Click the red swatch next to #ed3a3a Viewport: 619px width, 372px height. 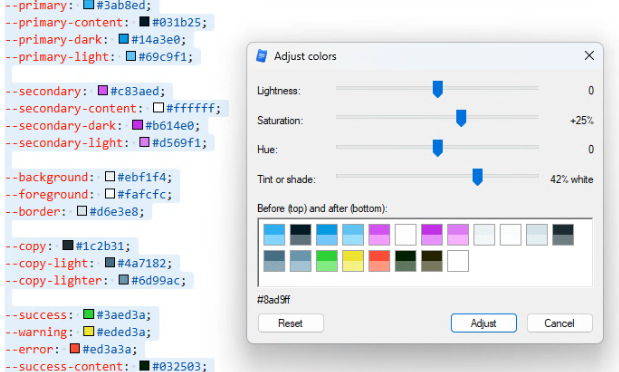tap(75, 348)
